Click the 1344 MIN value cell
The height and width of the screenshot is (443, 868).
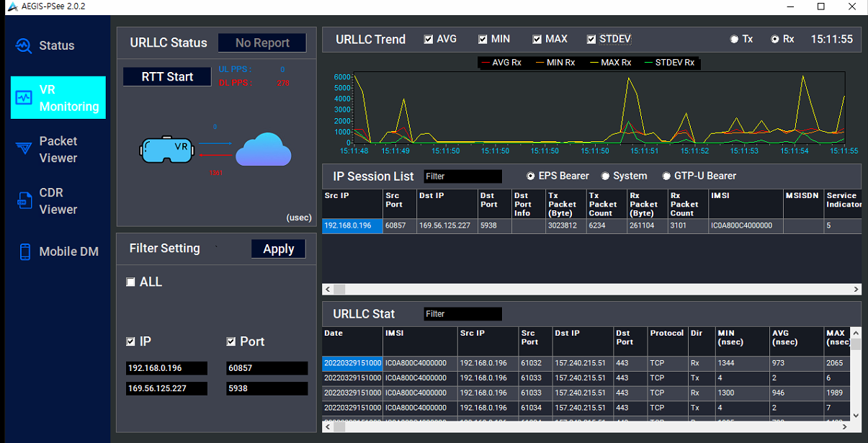tap(742, 363)
